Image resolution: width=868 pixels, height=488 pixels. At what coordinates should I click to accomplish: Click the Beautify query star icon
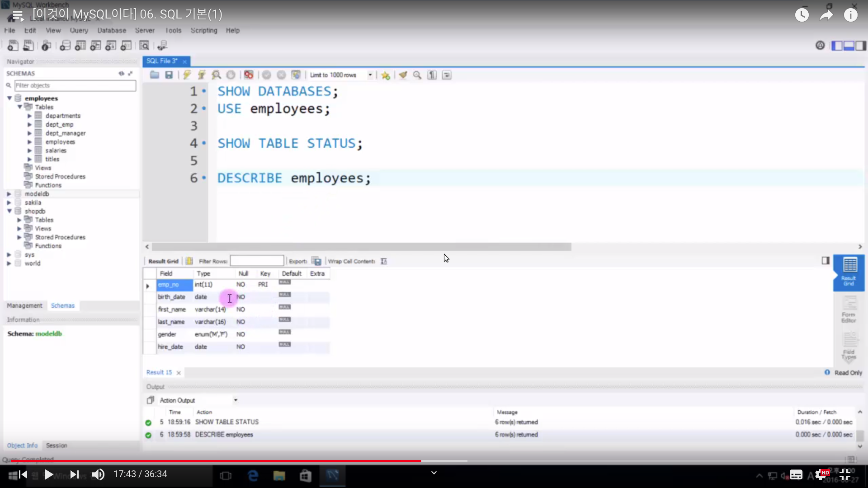tap(386, 75)
